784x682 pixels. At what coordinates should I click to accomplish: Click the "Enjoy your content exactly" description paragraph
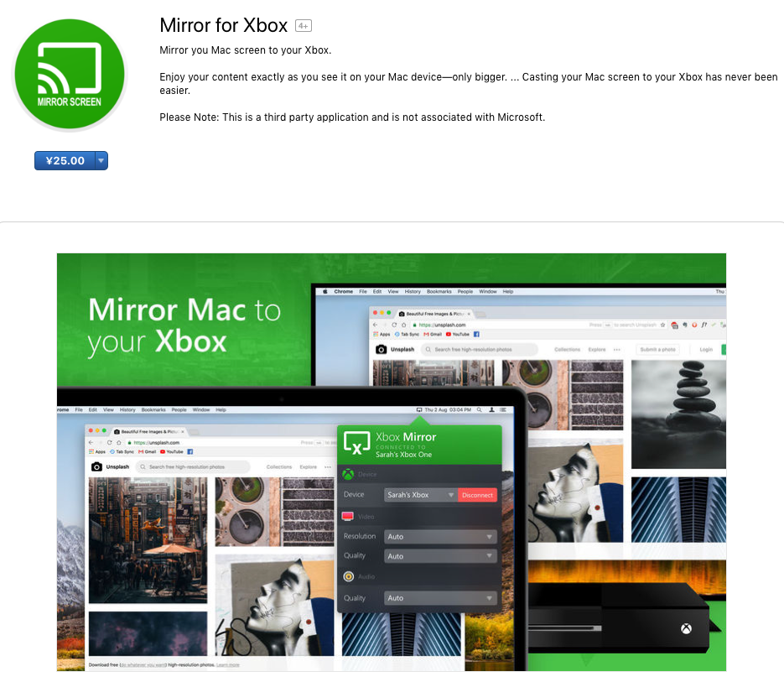pos(469,84)
